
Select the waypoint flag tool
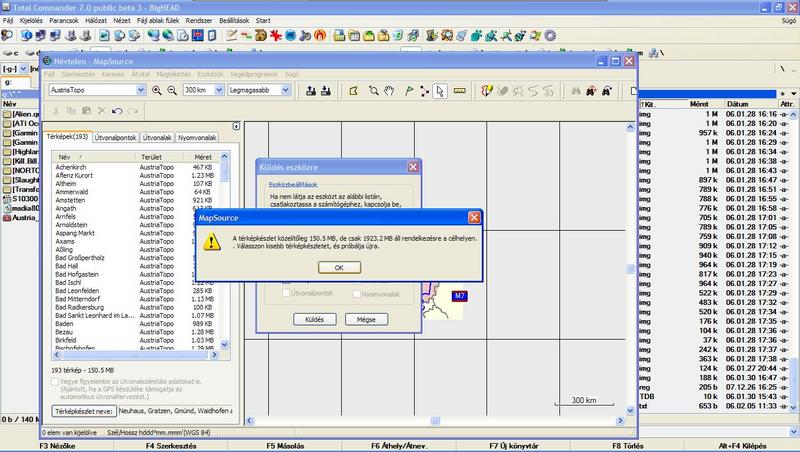point(407,91)
